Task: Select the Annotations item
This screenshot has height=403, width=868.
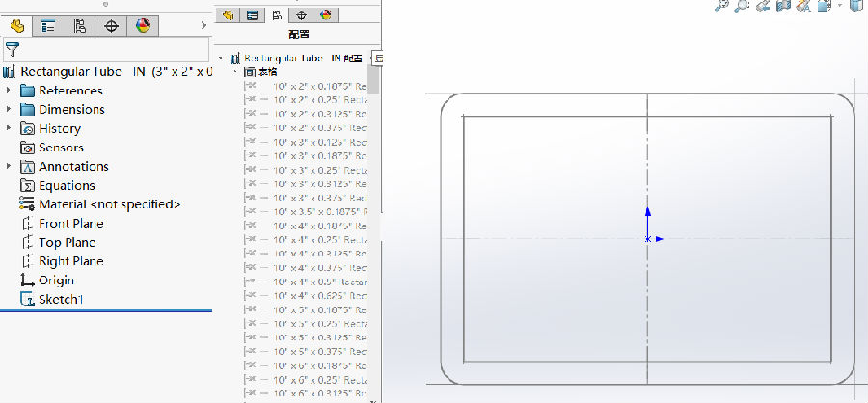Action: coord(65,166)
